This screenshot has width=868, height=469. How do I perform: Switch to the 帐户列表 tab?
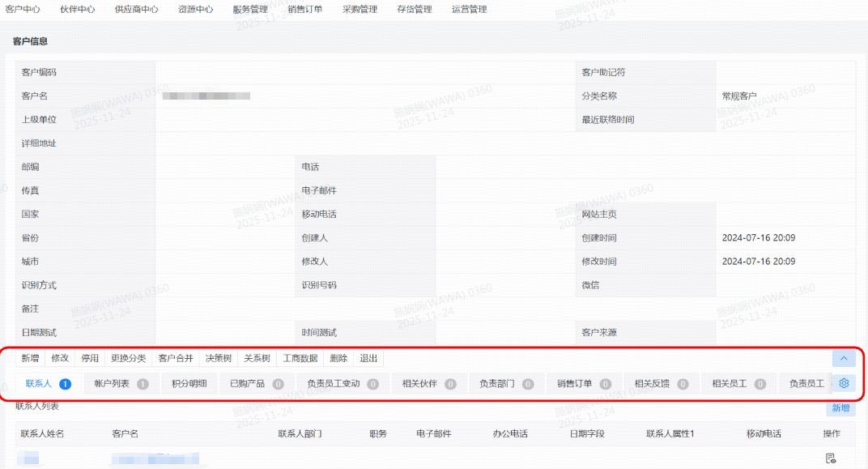pos(112,383)
